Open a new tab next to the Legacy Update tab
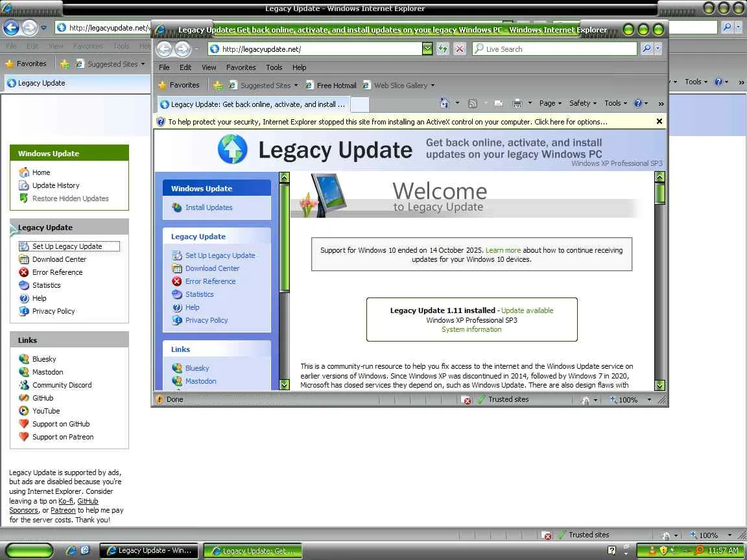747x560 pixels. (360, 104)
